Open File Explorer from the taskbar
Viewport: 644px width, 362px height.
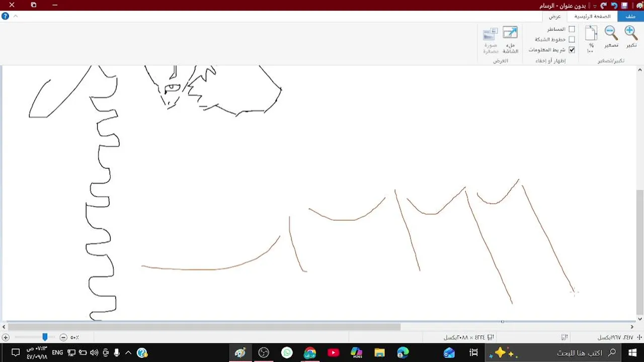click(379, 353)
